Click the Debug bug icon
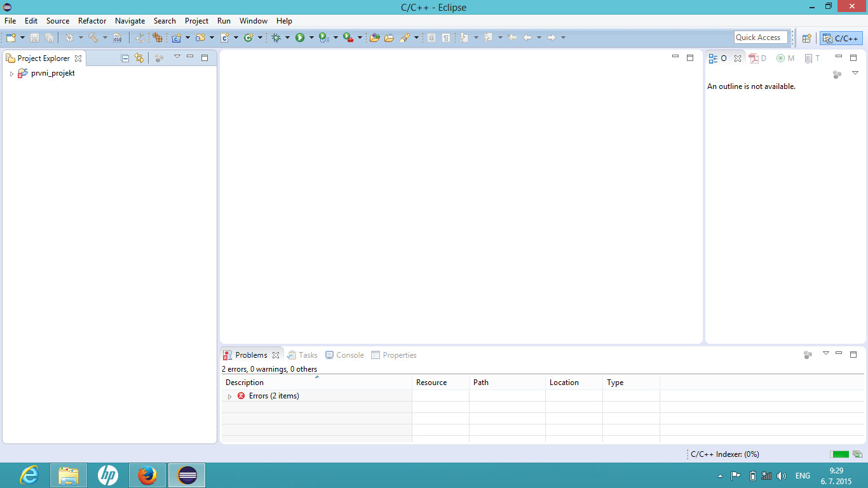This screenshot has height=488, width=868. 276,38
